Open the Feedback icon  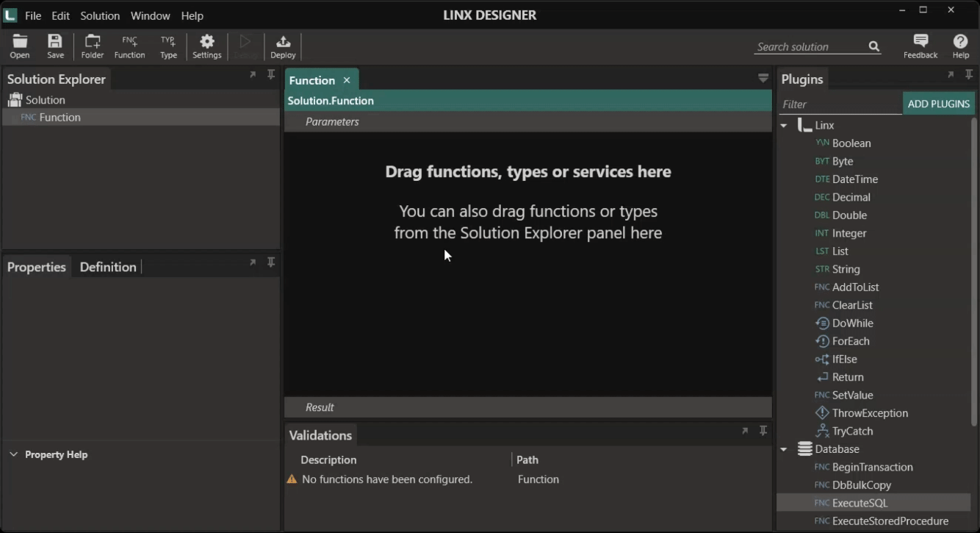click(x=920, y=46)
